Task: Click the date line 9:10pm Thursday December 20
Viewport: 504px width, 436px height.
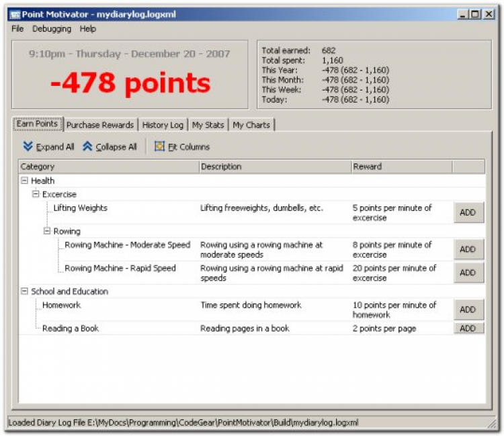Action: click(129, 54)
